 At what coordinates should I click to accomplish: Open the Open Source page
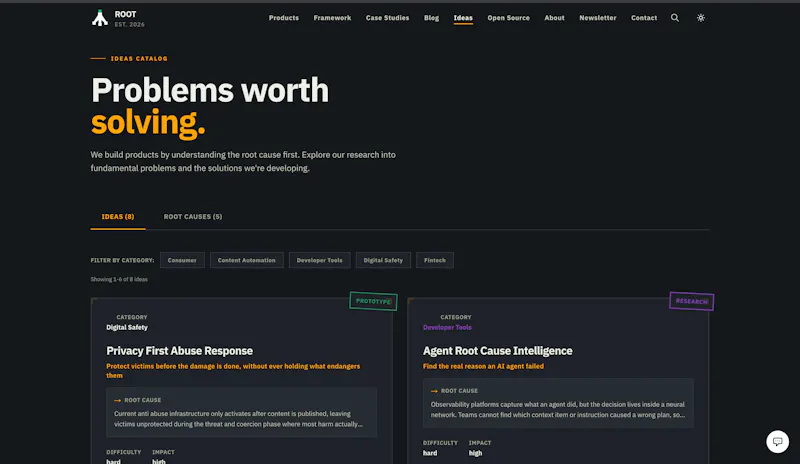tap(508, 18)
